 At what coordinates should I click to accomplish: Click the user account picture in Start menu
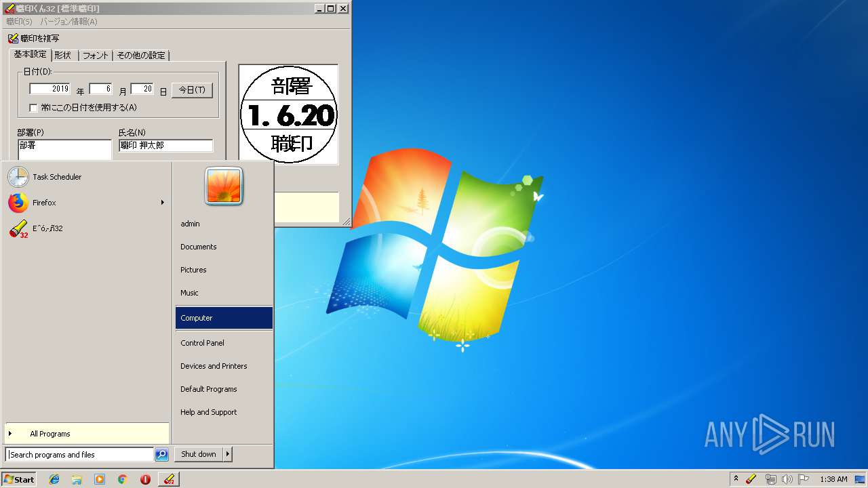pos(224,186)
